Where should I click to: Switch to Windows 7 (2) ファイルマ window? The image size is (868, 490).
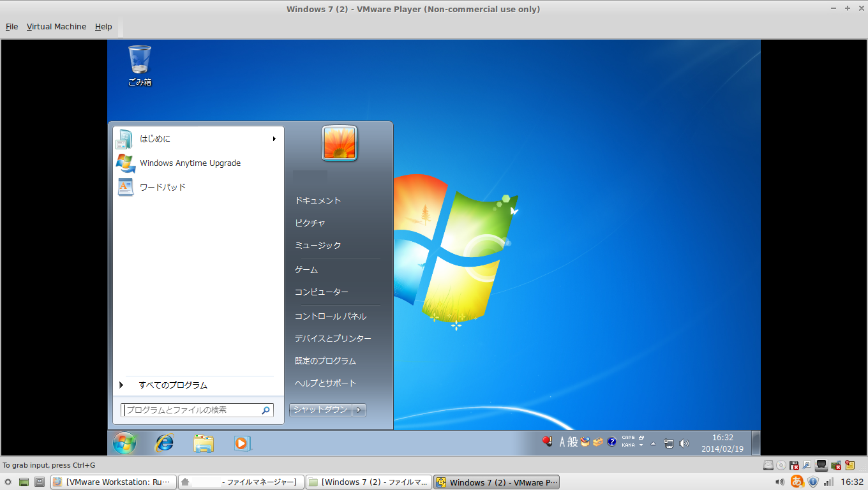(368, 482)
